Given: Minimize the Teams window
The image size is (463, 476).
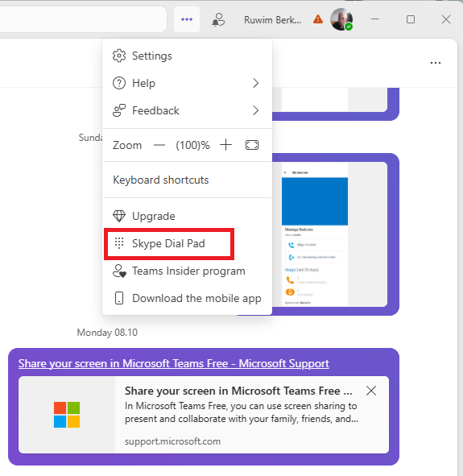Looking at the screenshot, I should click(375, 19).
